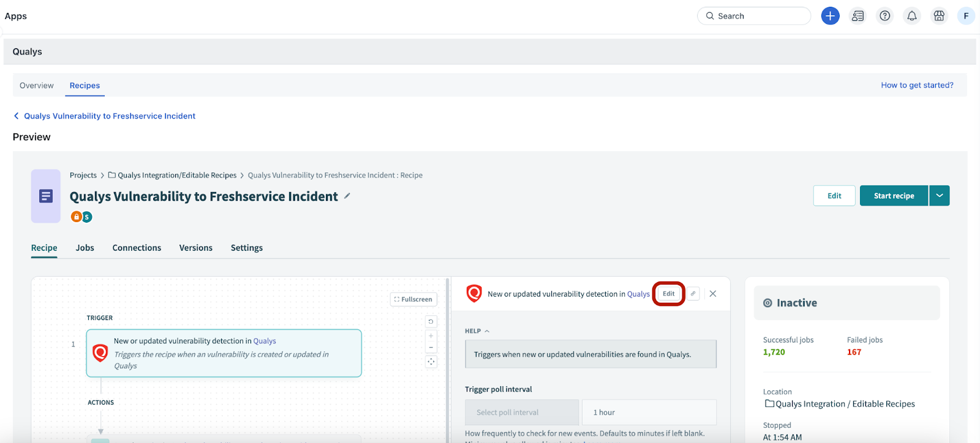Screen dimensions: 980x443
Task: Click Projects in the breadcrumb
Action: pos(83,175)
